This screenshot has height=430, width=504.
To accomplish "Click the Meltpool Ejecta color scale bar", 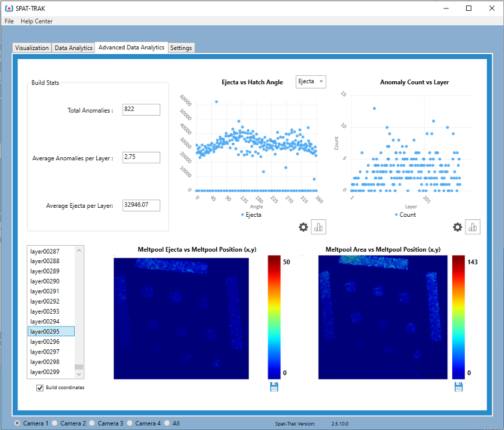I will pyautogui.click(x=274, y=317).
